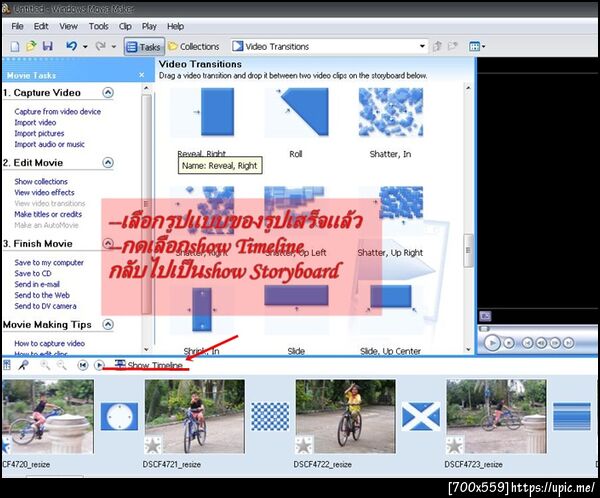Toggle the Tasks pane button
This screenshot has height=498, width=600.
click(144, 47)
